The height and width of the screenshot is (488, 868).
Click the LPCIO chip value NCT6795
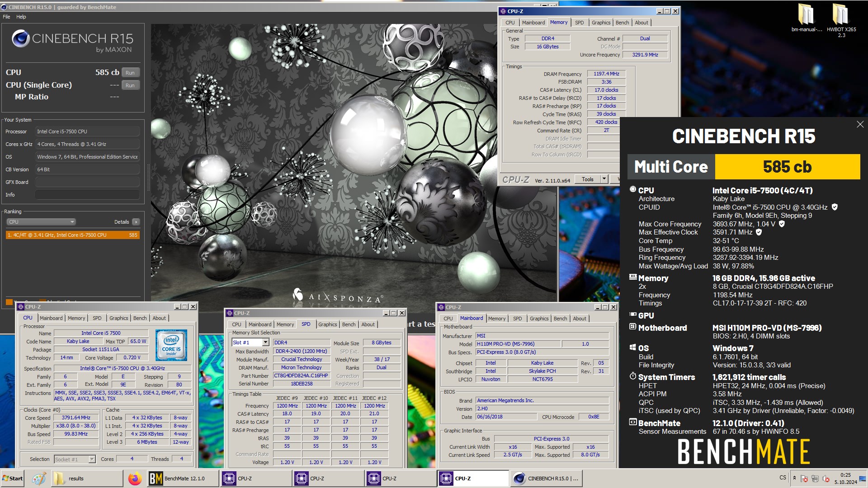542,379
